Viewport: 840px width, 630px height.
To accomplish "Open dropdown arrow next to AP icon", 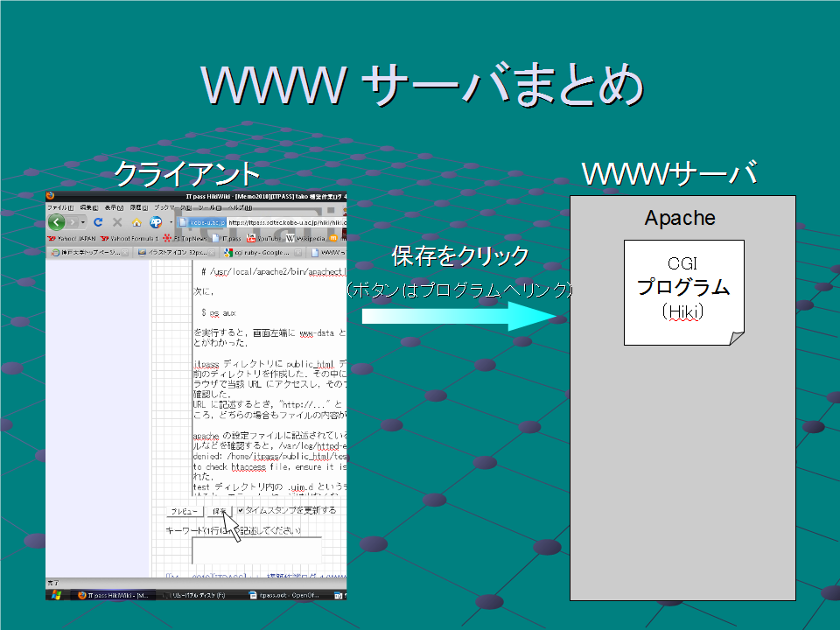I will click(169, 222).
